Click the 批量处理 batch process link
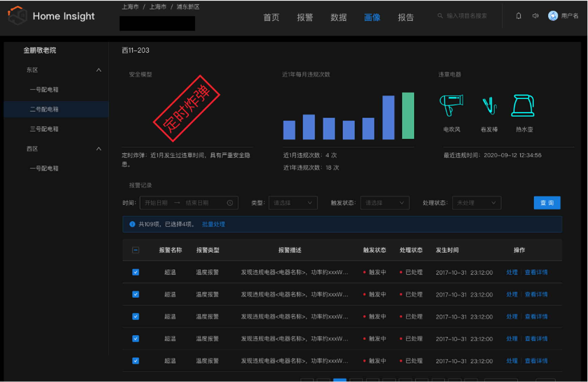 point(214,224)
